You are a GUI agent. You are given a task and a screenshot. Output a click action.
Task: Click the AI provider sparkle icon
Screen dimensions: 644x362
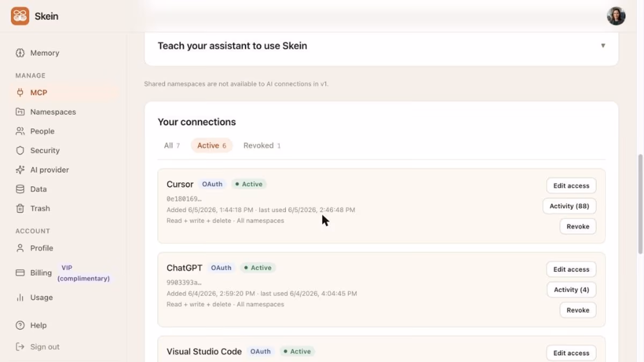tap(20, 170)
